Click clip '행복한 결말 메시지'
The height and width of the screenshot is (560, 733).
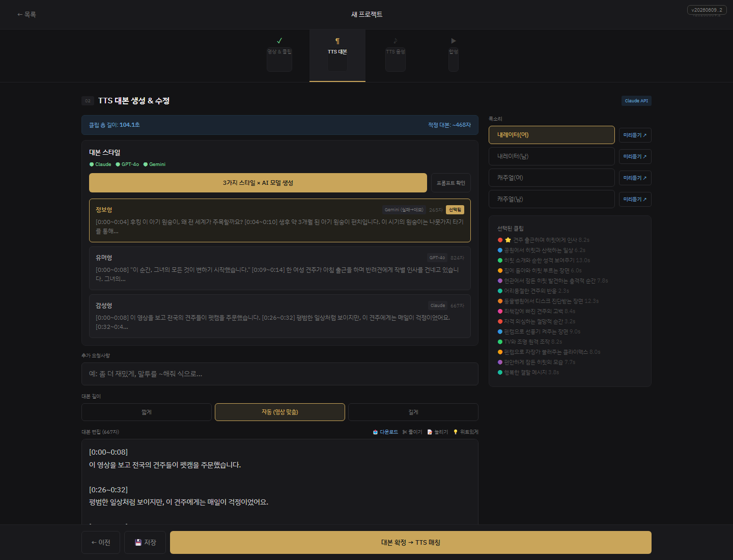[528, 372]
